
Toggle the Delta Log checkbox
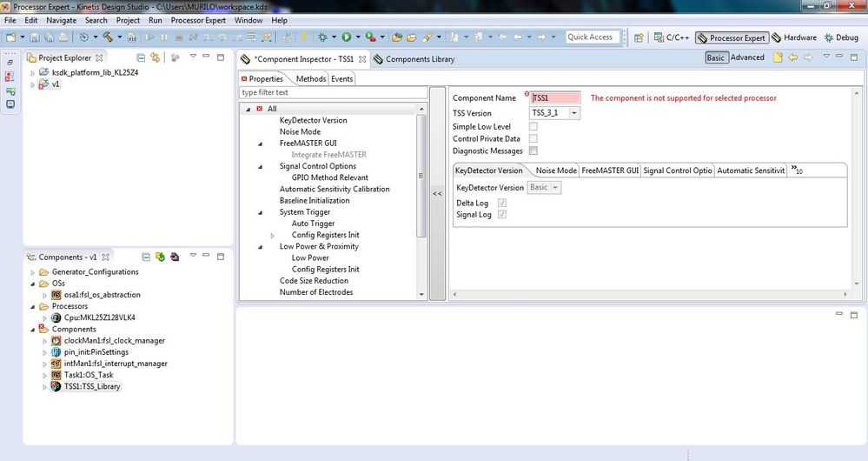pos(502,203)
